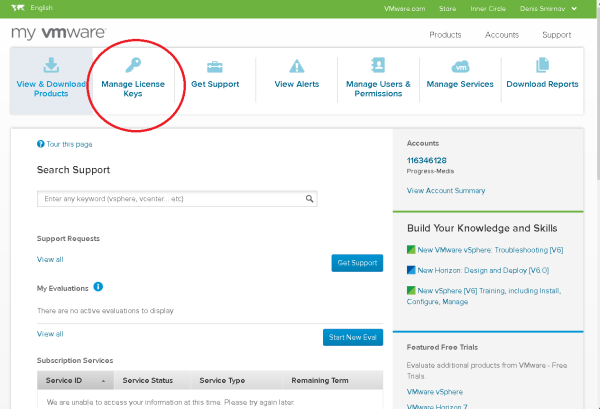
Task: Click the Denis Smirnov account name
Action: pos(542,8)
